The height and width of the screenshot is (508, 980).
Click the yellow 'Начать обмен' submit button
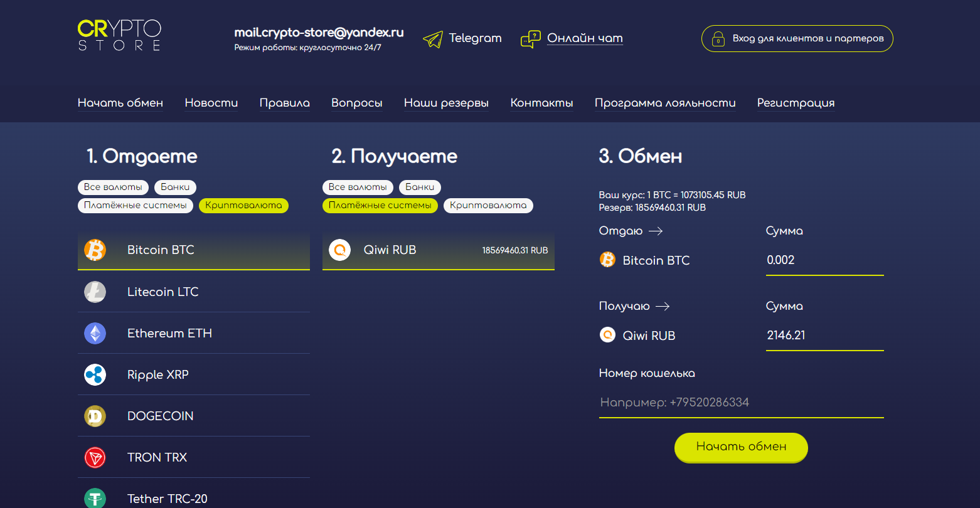point(741,447)
